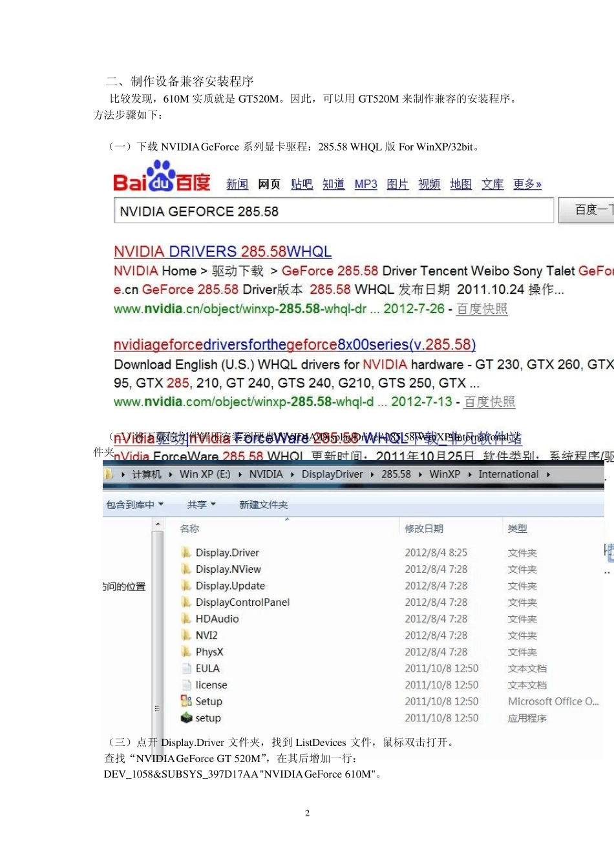Expand the International breadcrumb arrow
Viewport: 614px width, 868px height.
click(548, 474)
